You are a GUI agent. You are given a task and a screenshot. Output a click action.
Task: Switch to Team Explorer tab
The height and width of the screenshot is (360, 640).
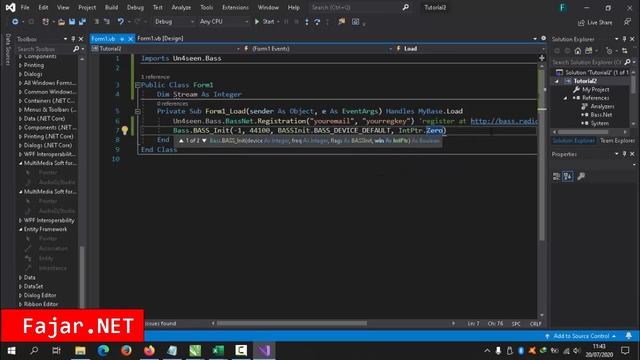(x=617, y=140)
